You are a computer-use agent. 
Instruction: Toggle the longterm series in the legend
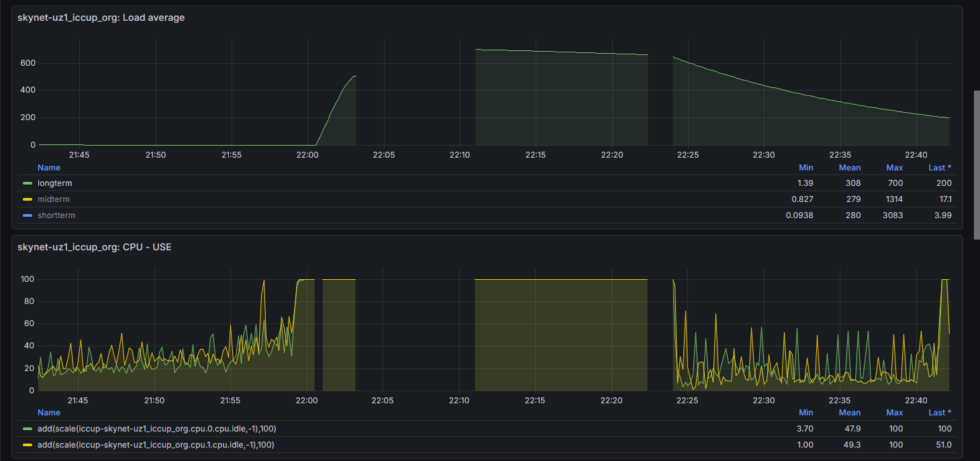pos(55,183)
